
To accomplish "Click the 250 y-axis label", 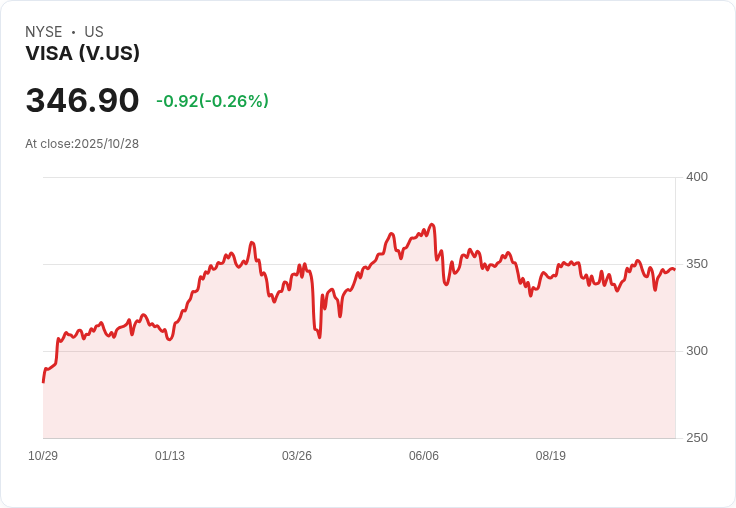I will (696, 438).
